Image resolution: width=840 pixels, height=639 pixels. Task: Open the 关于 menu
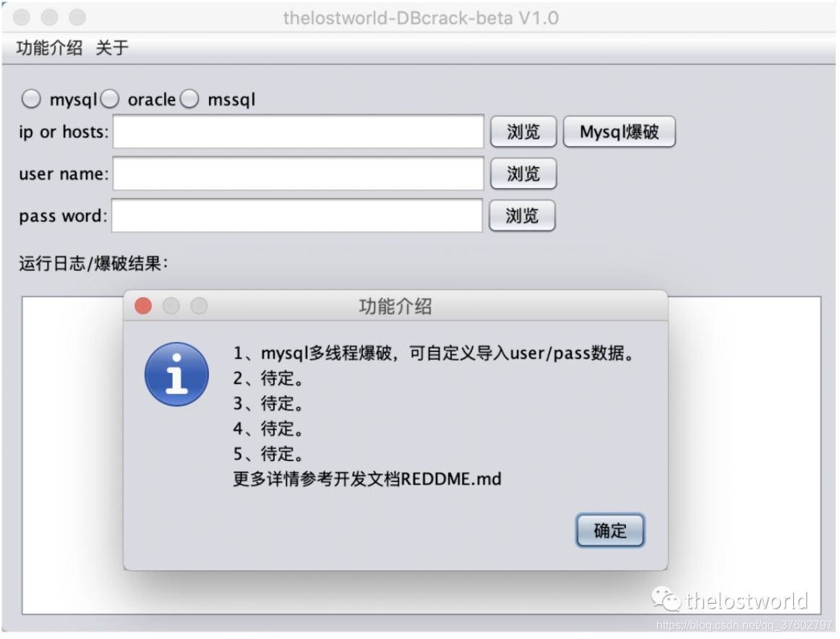click(112, 48)
